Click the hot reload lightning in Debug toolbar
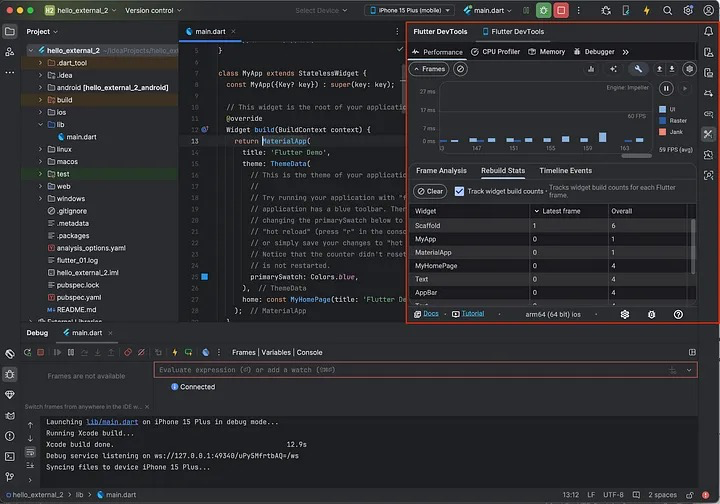The width and height of the screenshot is (720, 504). point(174,352)
